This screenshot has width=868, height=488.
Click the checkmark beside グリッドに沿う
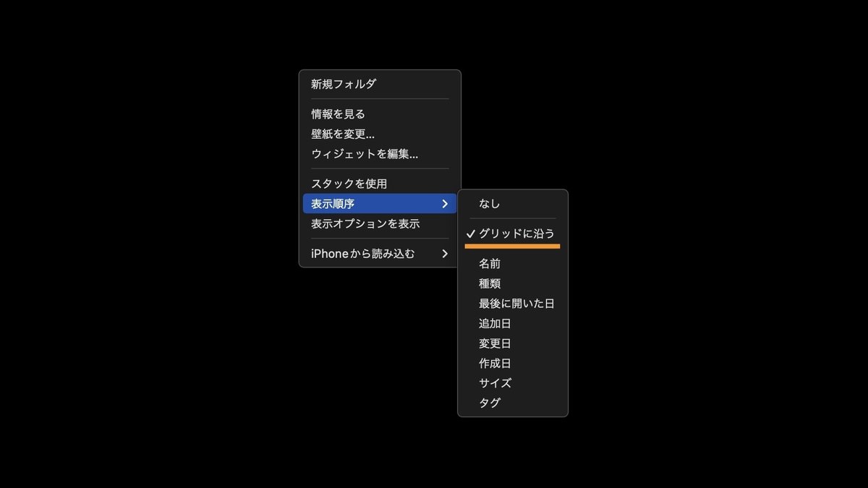tap(470, 234)
